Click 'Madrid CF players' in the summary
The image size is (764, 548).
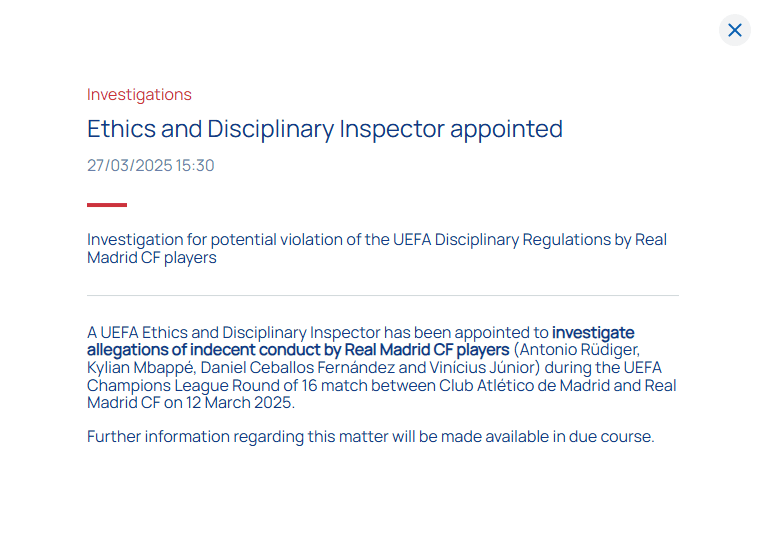(152, 258)
